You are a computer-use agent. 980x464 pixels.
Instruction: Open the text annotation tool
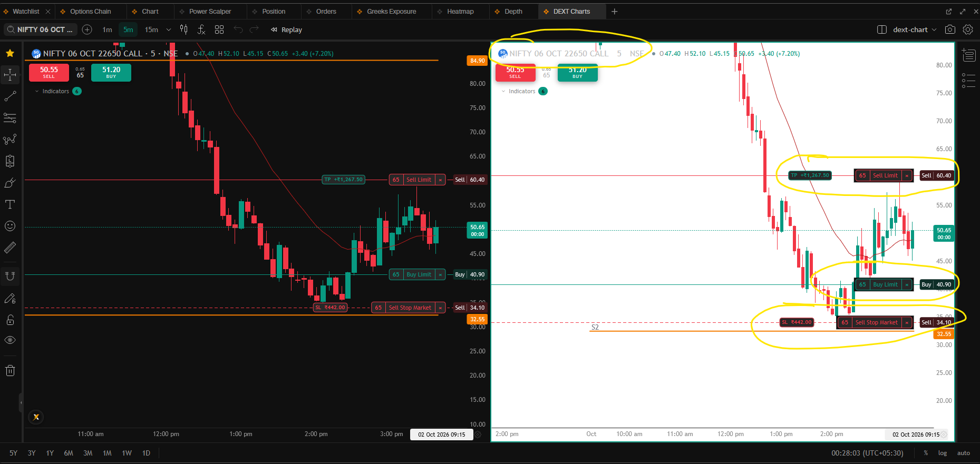(x=10, y=204)
